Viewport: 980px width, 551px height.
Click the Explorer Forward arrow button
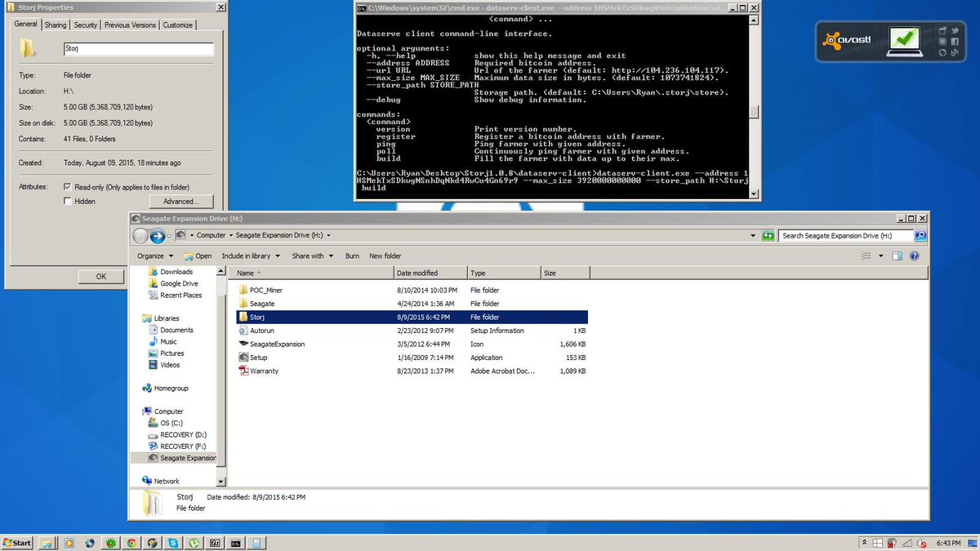[x=158, y=236]
